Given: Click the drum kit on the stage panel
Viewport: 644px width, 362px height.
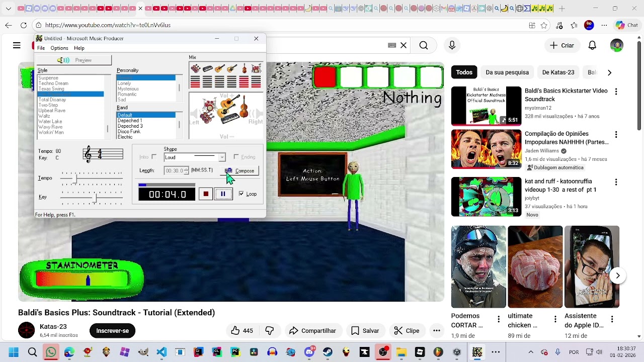Looking at the screenshot, I should (x=210, y=105).
